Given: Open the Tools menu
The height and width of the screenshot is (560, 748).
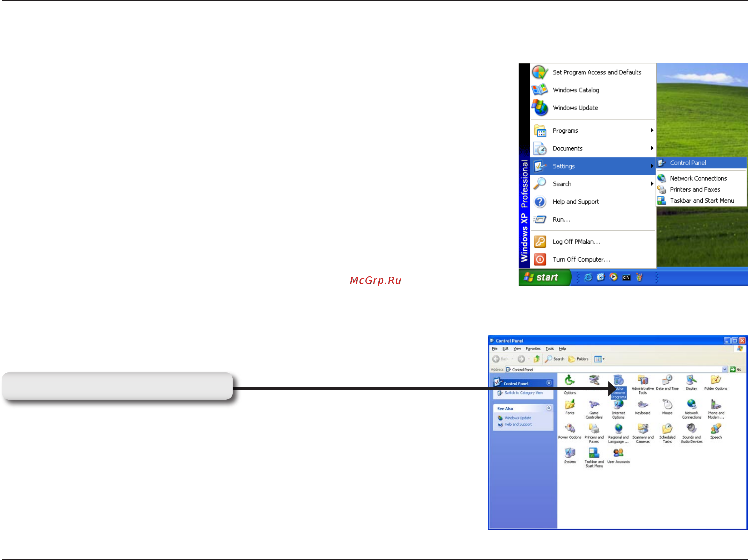Looking at the screenshot, I should click(550, 349).
